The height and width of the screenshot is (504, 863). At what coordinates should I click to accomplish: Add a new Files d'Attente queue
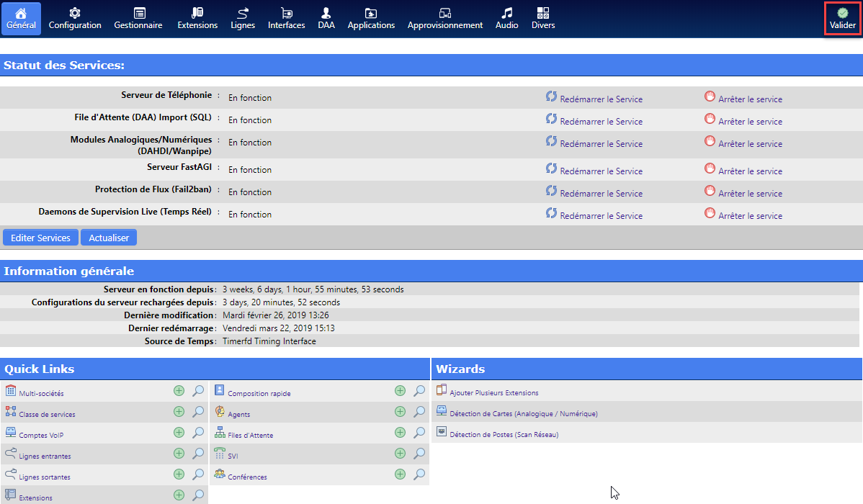[400, 433]
